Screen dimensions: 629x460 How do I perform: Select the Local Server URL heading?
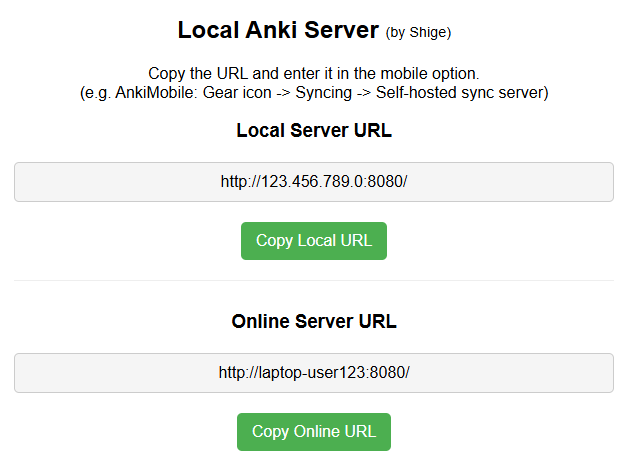[313, 131]
